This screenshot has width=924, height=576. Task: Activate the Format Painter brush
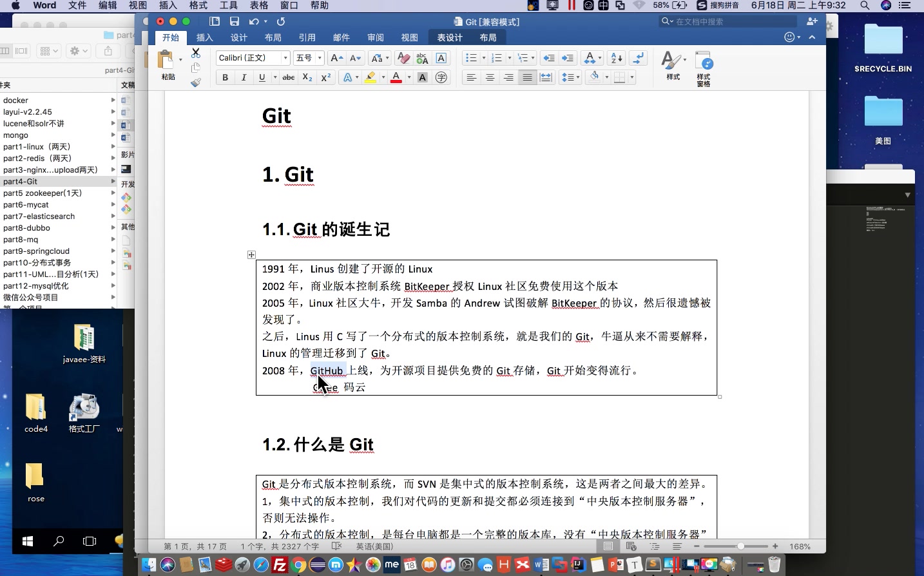pyautogui.click(x=196, y=82)
